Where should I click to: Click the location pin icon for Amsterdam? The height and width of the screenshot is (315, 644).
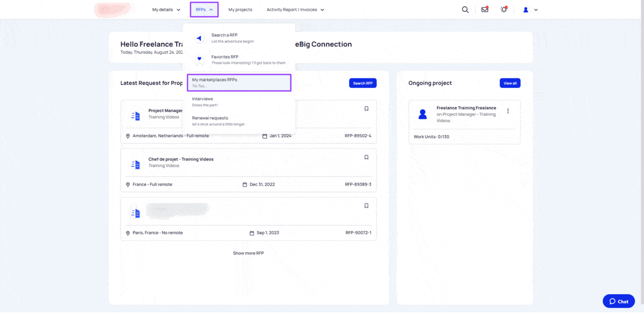click(128, 136)
